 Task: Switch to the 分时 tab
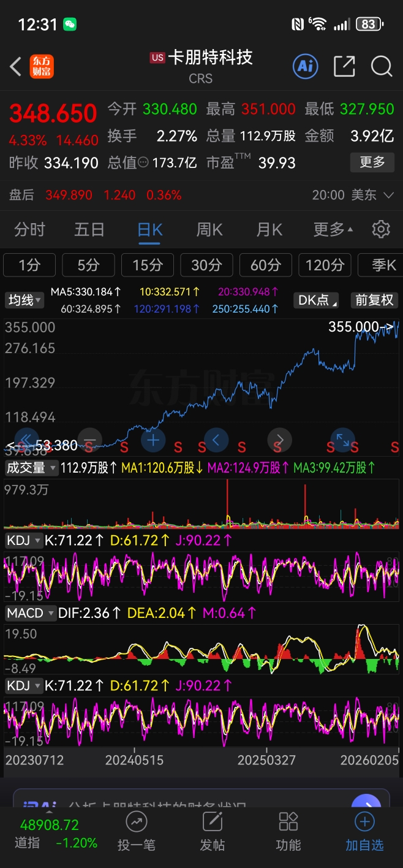[x=29, y=229]
